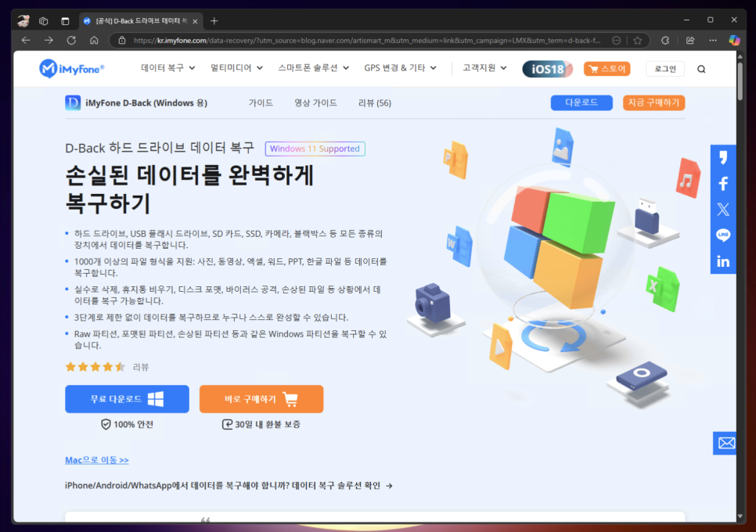Share on KakaoTalk side icon
The width and height of the screenshot is (756, 532).
[723, 157]
